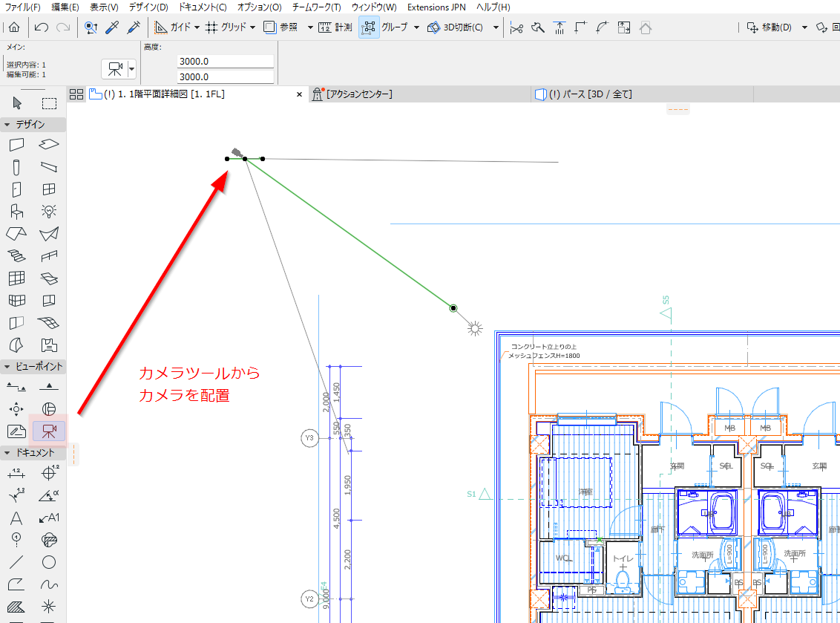Collapse the ビューポイント toolbox section
Screen dimensions: 840x623
pyautogui.click(x=7, y=367)
